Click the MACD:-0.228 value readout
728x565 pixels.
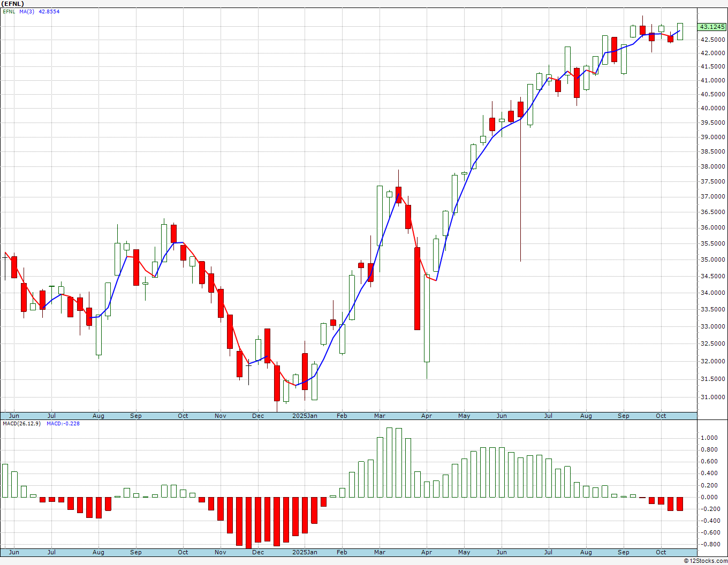tap(63, 423)
